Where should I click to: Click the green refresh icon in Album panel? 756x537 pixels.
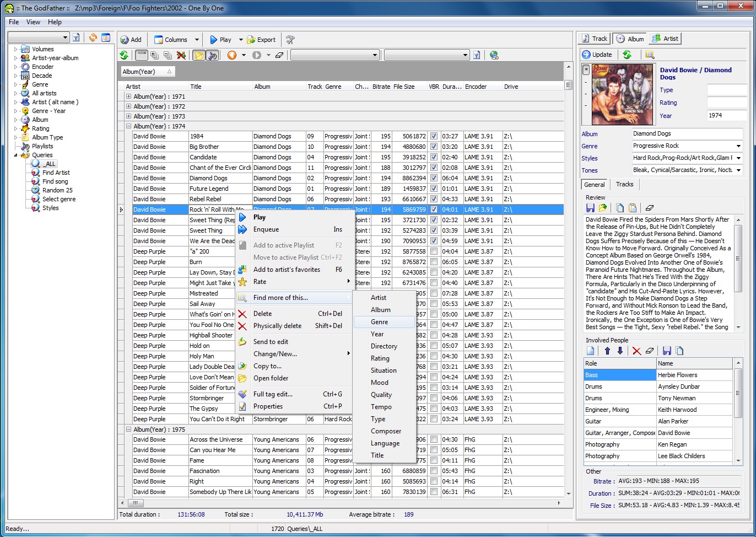tap(627, 55)
